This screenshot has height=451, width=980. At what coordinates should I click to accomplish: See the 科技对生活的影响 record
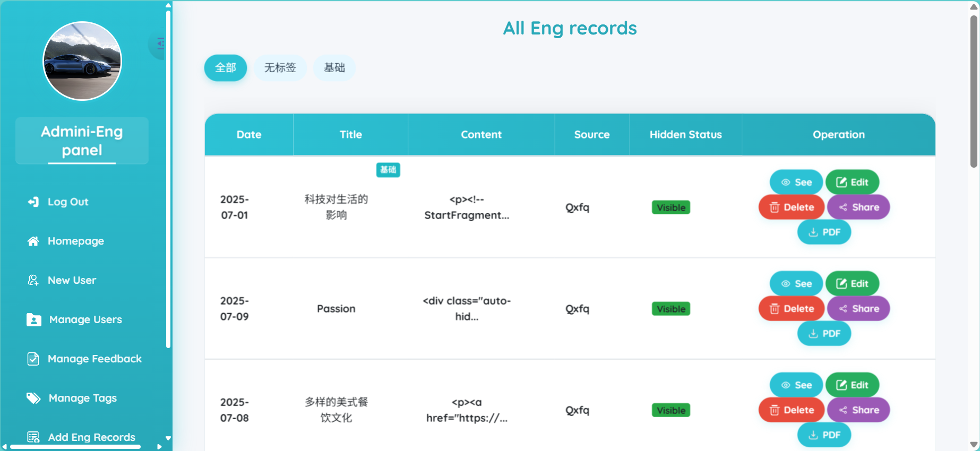pos(796,182)
